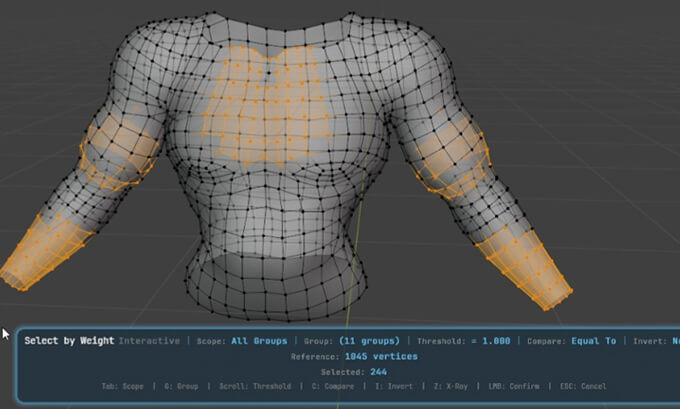The width and height of the screenshot is (680, 409).
Task: Toggle the Invert setting in HUD
Action: tap(656, 341)
